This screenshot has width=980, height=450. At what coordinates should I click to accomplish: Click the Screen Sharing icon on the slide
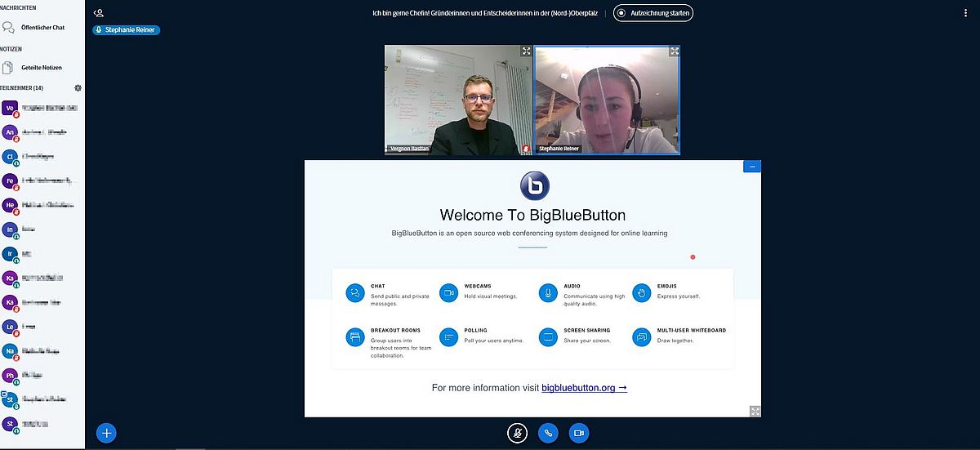click(x=548, y=336)
